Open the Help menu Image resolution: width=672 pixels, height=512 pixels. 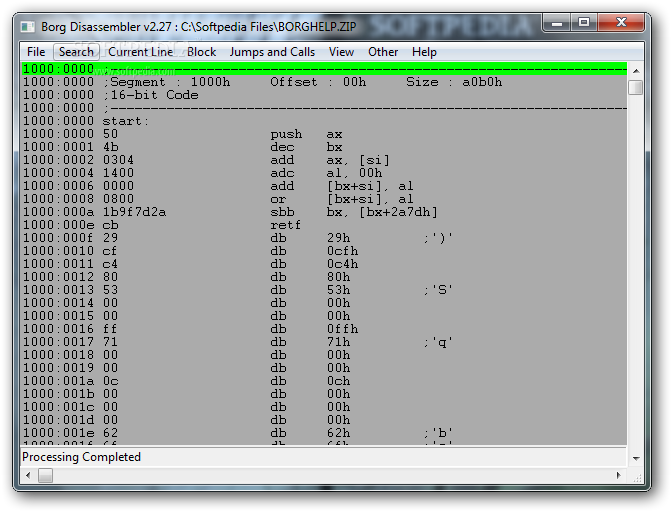[424, 52]
